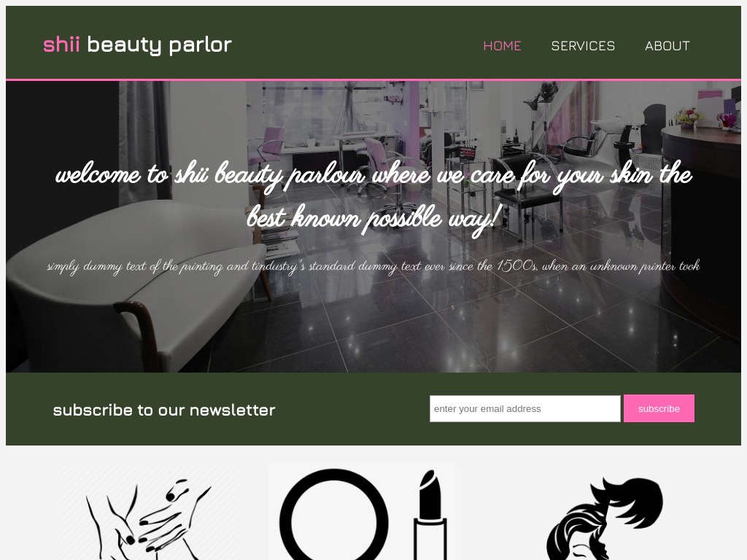Click the pink subscribe button

pos(659,408)
